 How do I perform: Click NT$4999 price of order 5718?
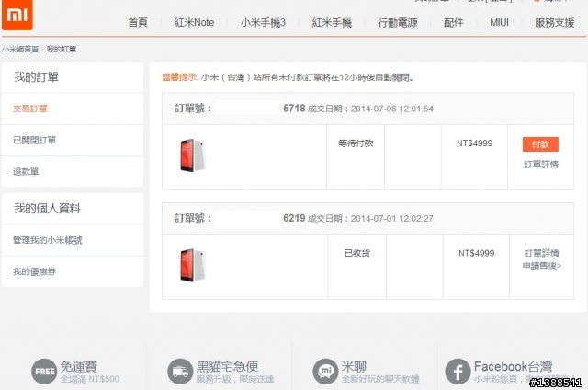click(474, 143)
